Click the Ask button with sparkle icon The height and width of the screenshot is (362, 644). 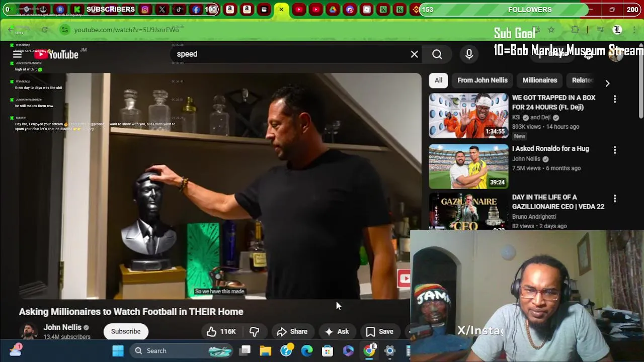click(337, 331)
